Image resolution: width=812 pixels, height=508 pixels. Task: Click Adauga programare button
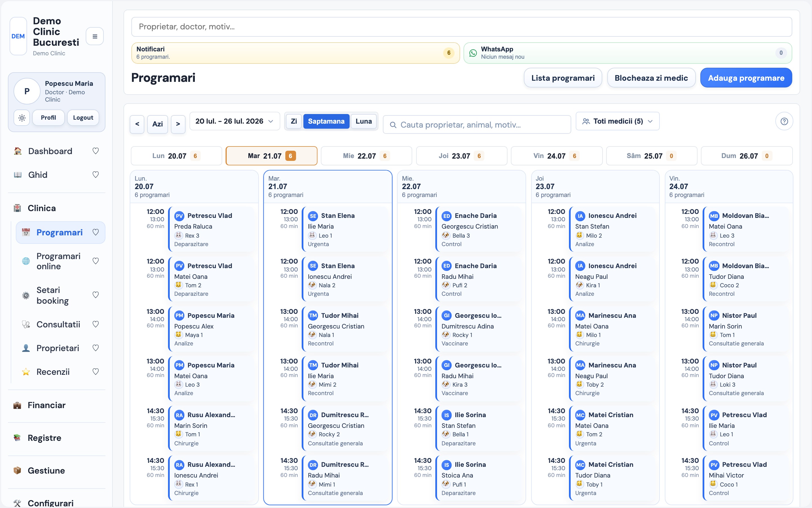(x=746, y=78)
